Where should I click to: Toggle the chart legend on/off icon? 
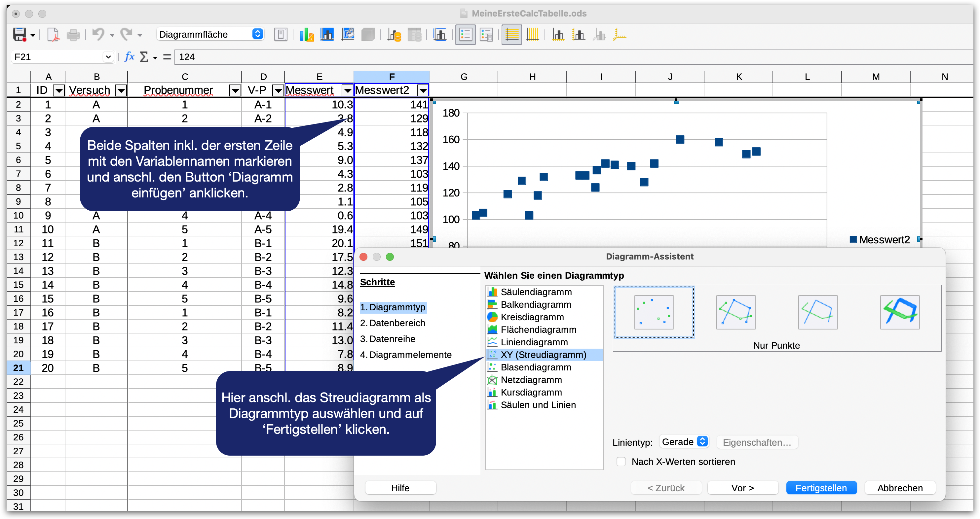point(466,35)
